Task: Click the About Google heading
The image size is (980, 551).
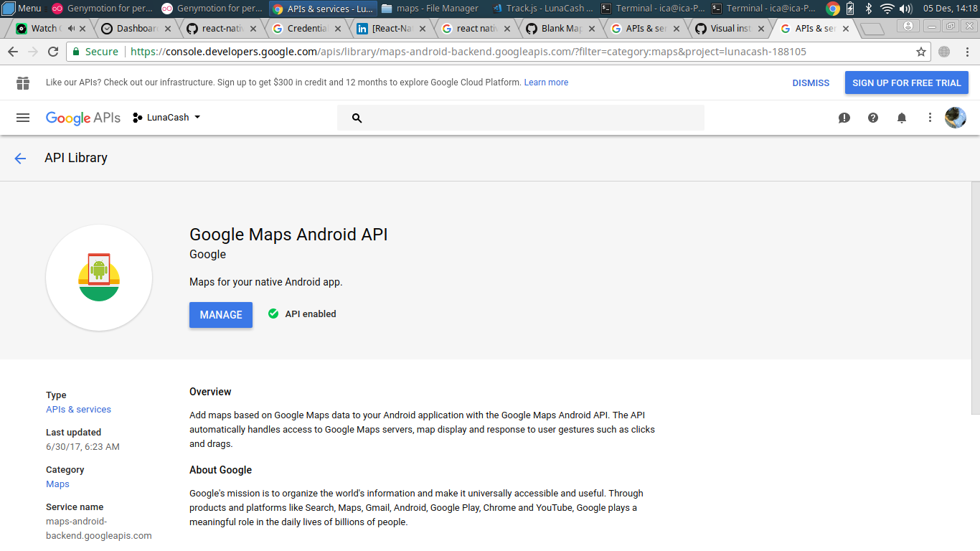Action: (x=220, y=470)
